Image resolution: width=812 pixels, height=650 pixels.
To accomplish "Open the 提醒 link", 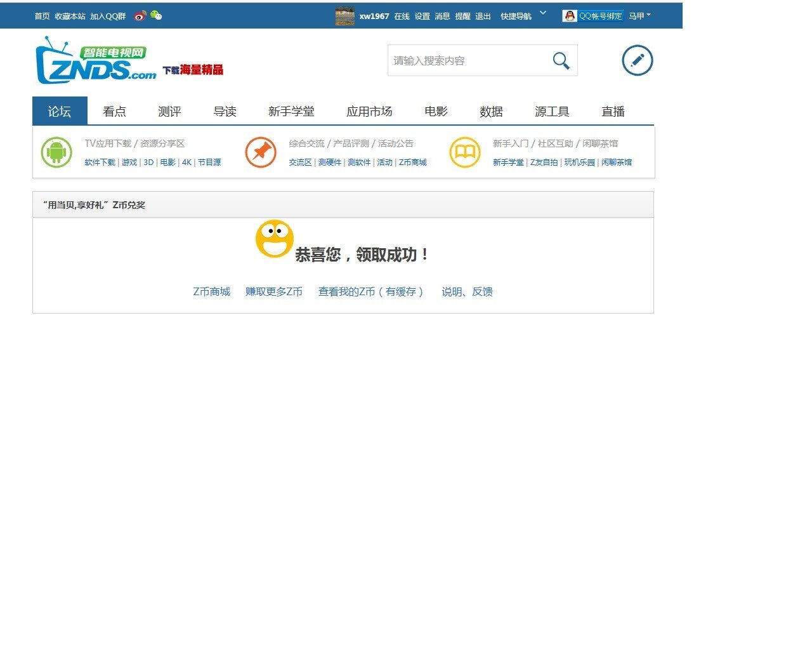I will 462,17.
